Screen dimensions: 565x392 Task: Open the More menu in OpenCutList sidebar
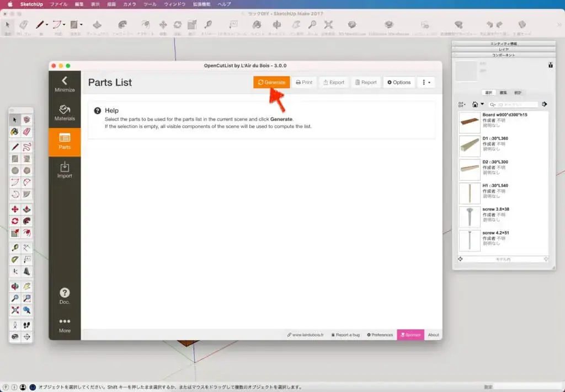pyautogui.click(x=65, y=325)
